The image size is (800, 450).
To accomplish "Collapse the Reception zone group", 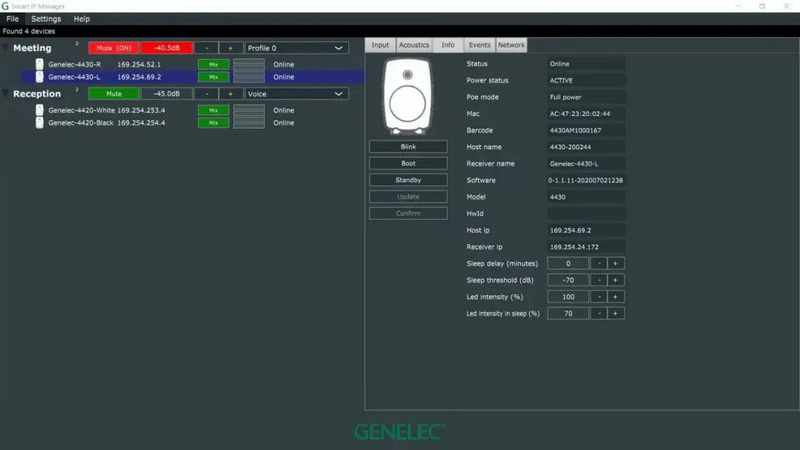I will (6, 93).
